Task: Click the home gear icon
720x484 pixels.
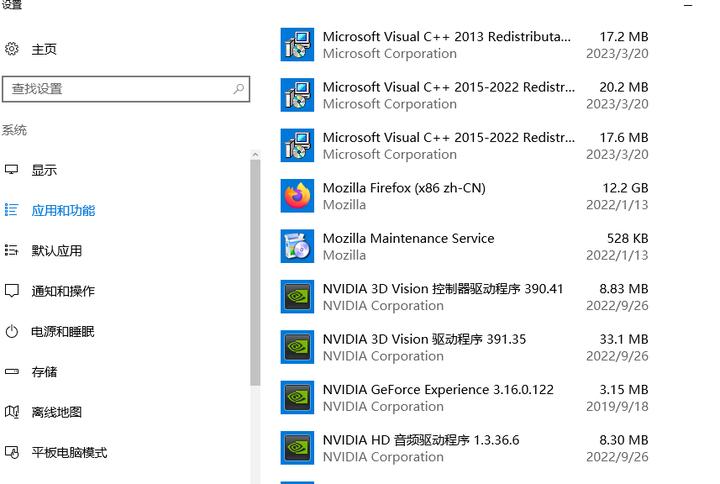Action: pos(11,49)
